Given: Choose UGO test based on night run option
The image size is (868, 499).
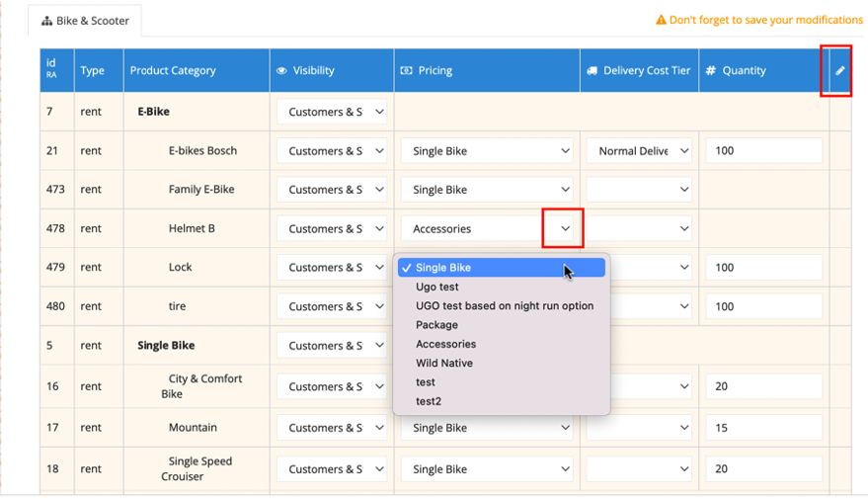Looking at the screenshot, I should 502,305.
